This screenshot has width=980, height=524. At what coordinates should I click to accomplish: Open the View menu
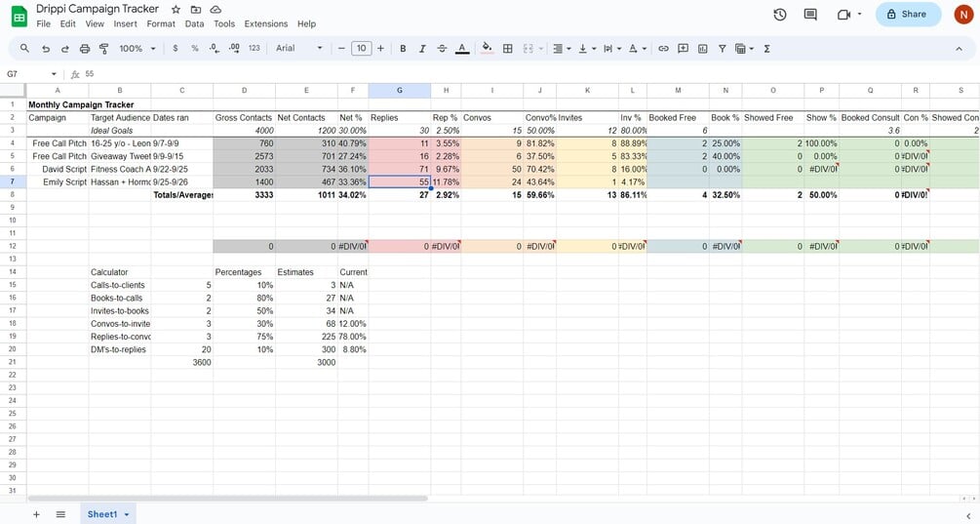pos(95,23)
